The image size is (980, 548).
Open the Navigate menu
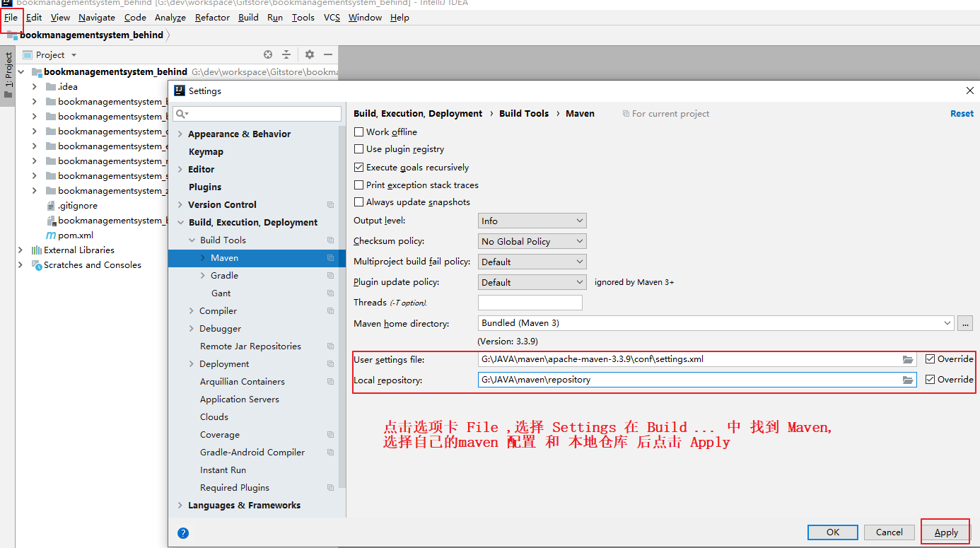97,18
